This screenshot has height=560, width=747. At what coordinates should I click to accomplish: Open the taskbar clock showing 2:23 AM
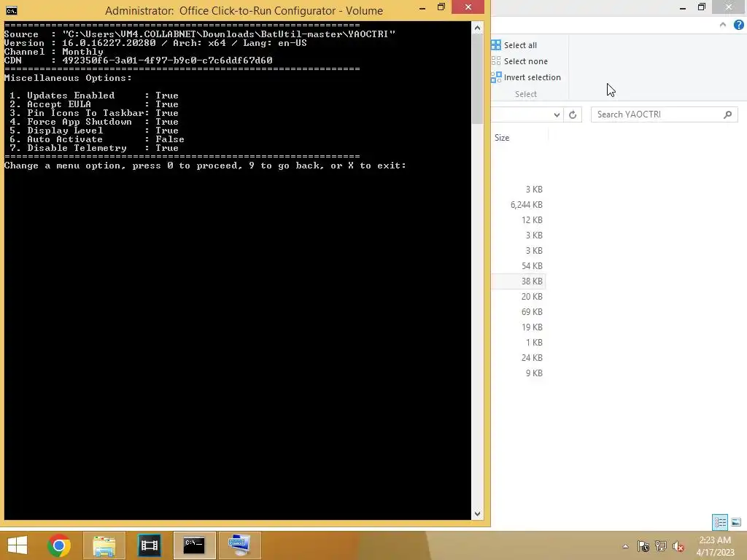tap(715, 546)
